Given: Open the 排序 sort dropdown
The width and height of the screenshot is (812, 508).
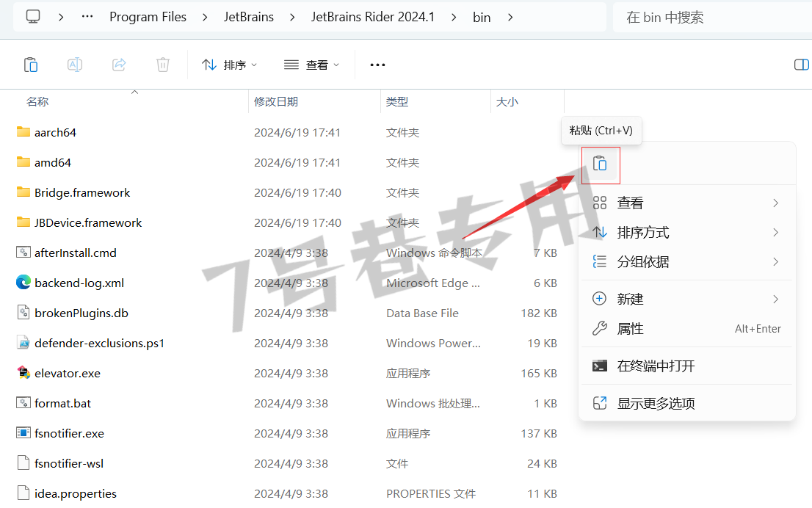Looking at the screenshot, I should click(229, 65).
